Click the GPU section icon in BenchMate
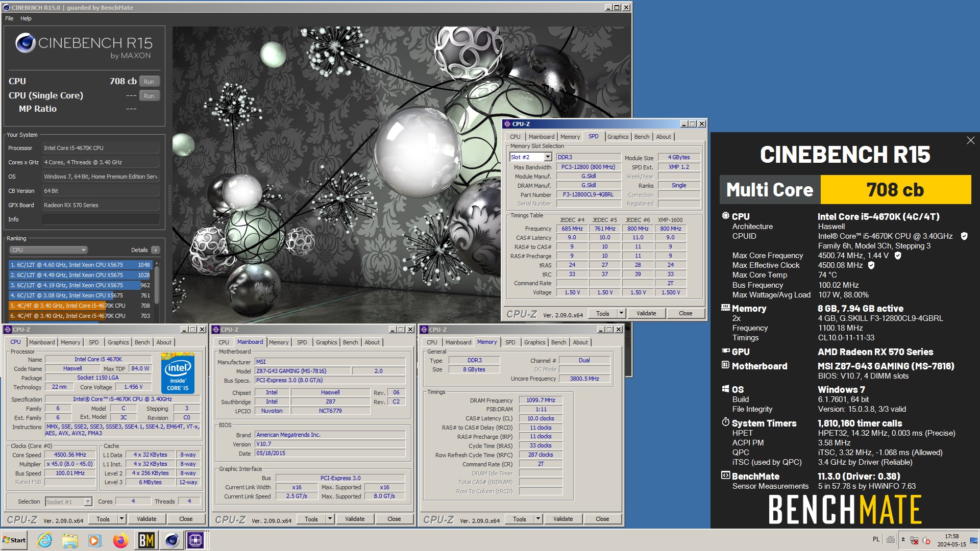The image size is (980, 551). [x=725, y=351]
